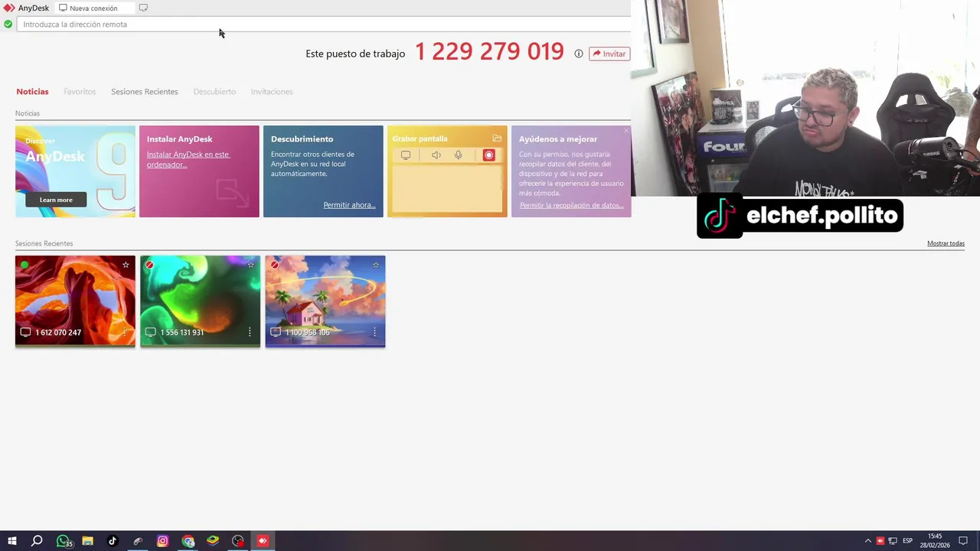980x551 pixels.
Task: Open Instagram from the taskbar
Action: coord(162,541)
